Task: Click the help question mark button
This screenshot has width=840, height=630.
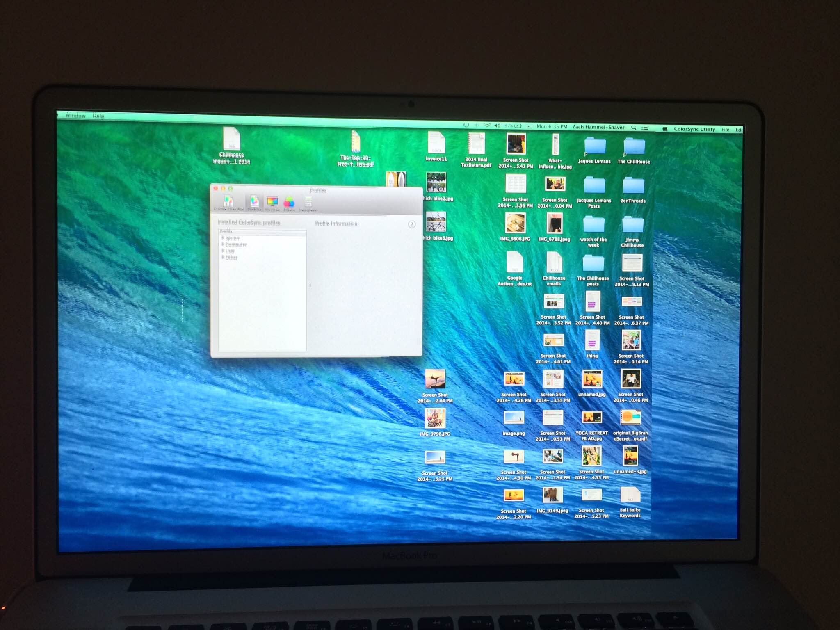Action: click(411, 224)
